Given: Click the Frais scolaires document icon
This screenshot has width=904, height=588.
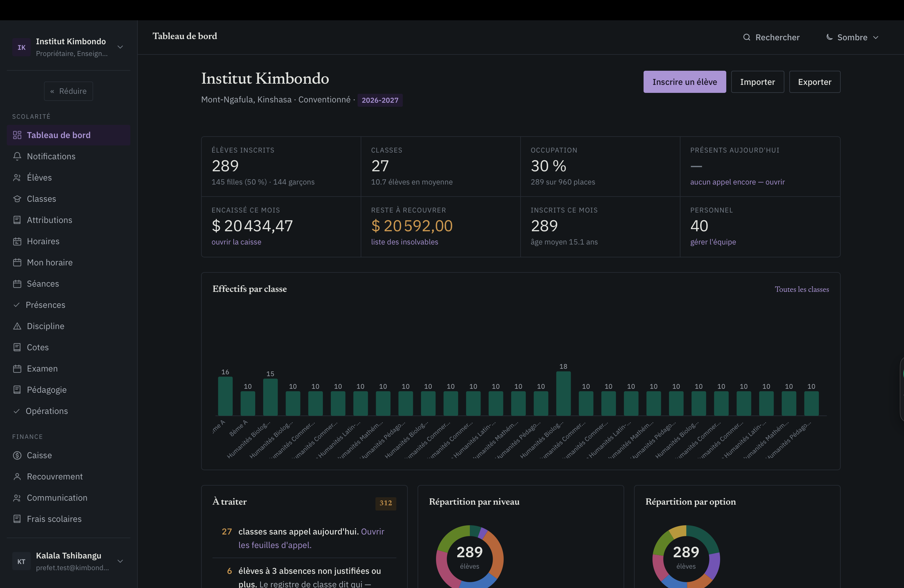Looking at the screenshot, I should (17, 519).
